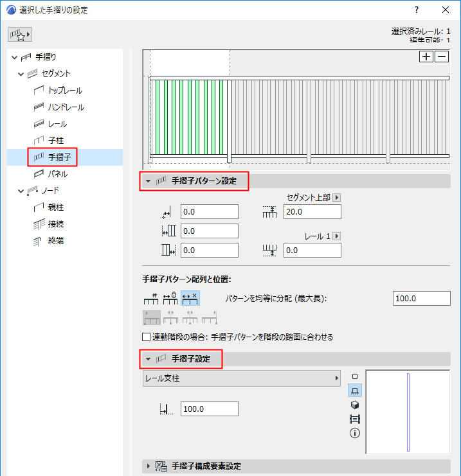
Task: Select パネル in the tree
Action: pos(58,174)
